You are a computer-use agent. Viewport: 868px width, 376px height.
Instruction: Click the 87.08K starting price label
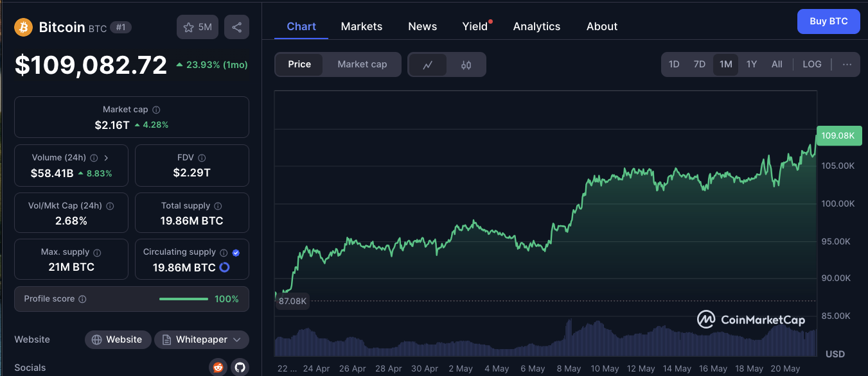[292, 301]
